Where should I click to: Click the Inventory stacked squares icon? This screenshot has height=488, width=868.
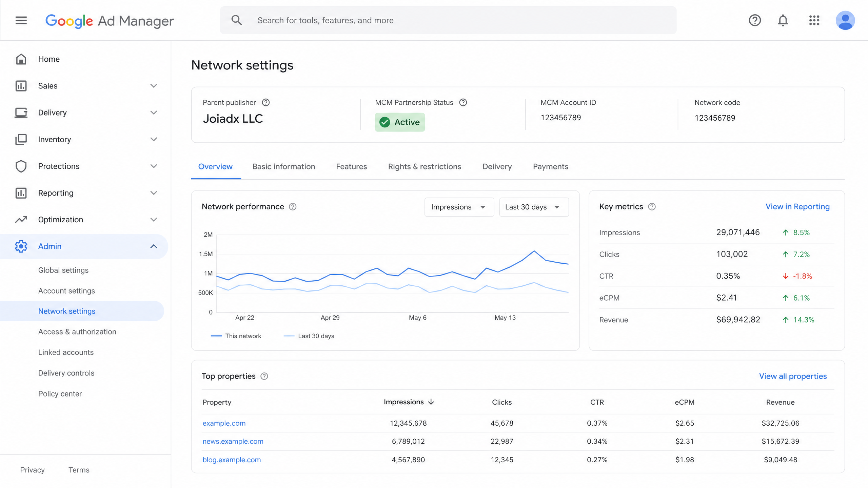21,139
